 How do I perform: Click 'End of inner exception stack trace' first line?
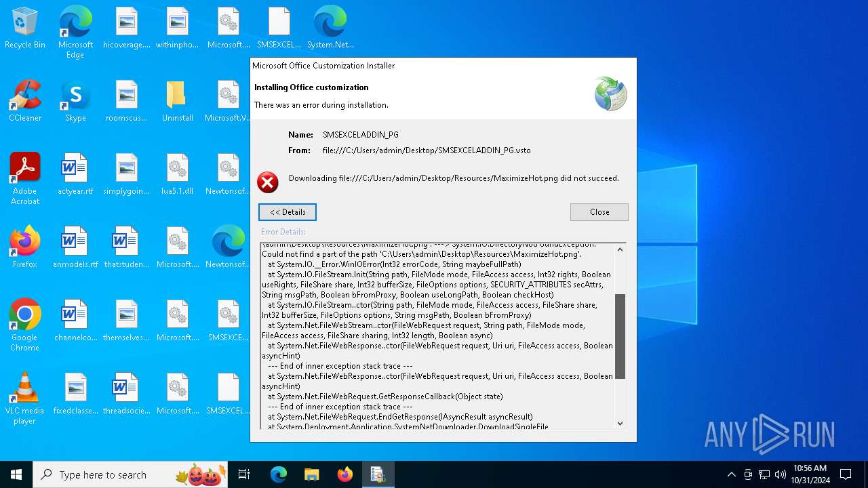pos(340,366)
